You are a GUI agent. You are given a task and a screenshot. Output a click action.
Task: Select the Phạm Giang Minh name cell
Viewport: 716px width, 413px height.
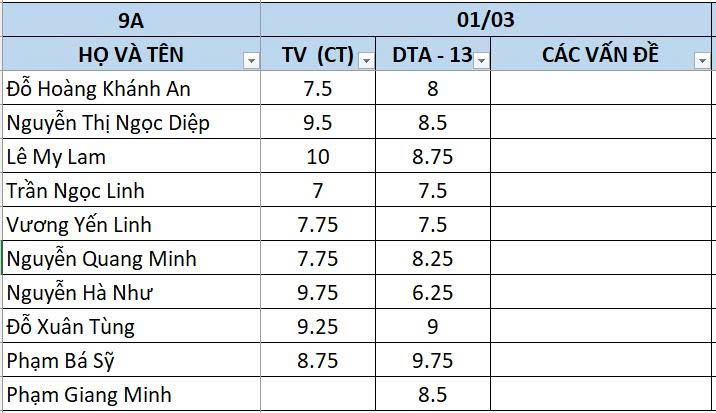point(130,395)
